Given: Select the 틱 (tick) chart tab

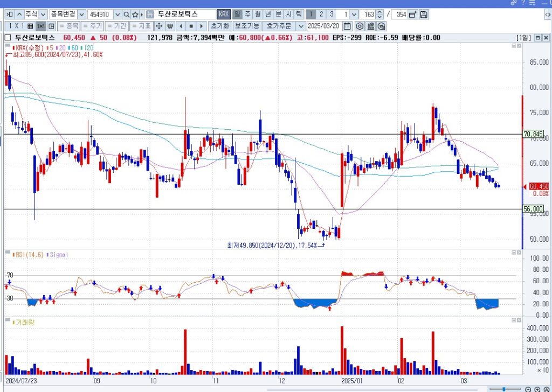Looking at the screenshot, I should click(x=299, y=15).
